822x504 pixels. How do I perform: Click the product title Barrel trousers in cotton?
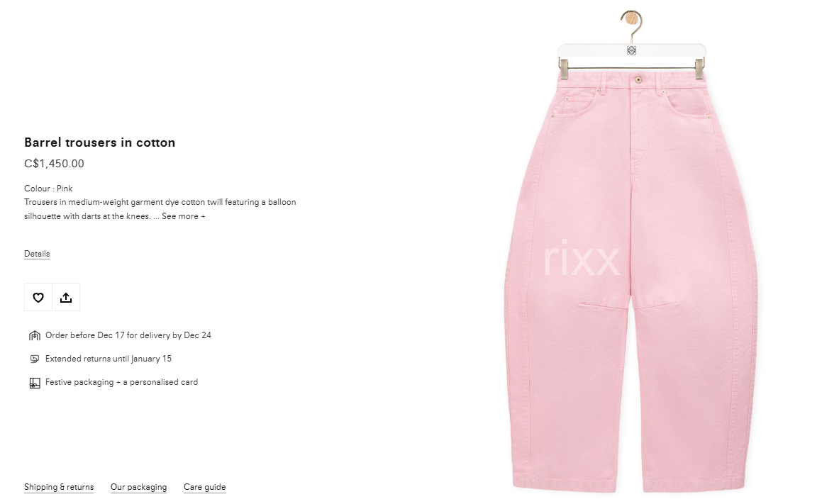point(99,142)
